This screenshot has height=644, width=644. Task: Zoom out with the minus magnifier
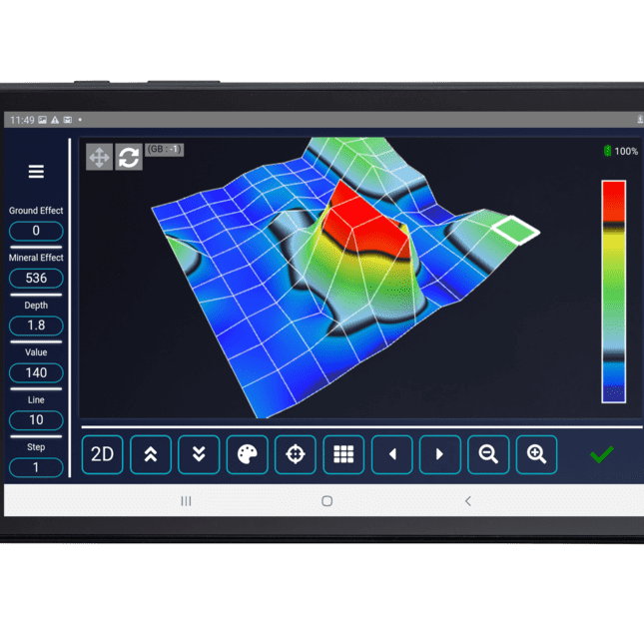coord(488,454)
